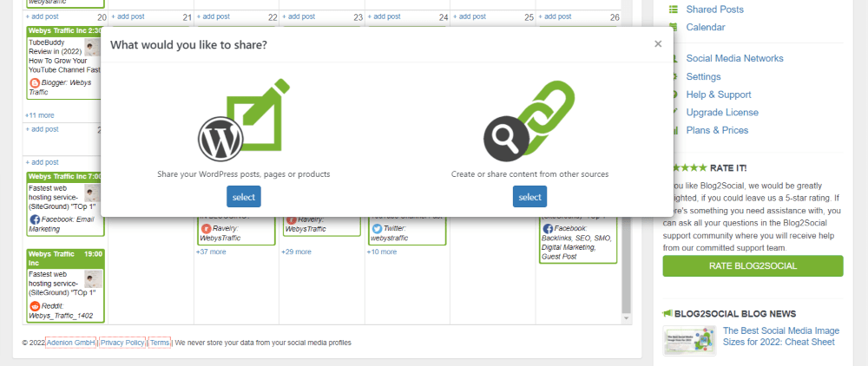Add post on day 22
The image size is (868, 366).
214,16
